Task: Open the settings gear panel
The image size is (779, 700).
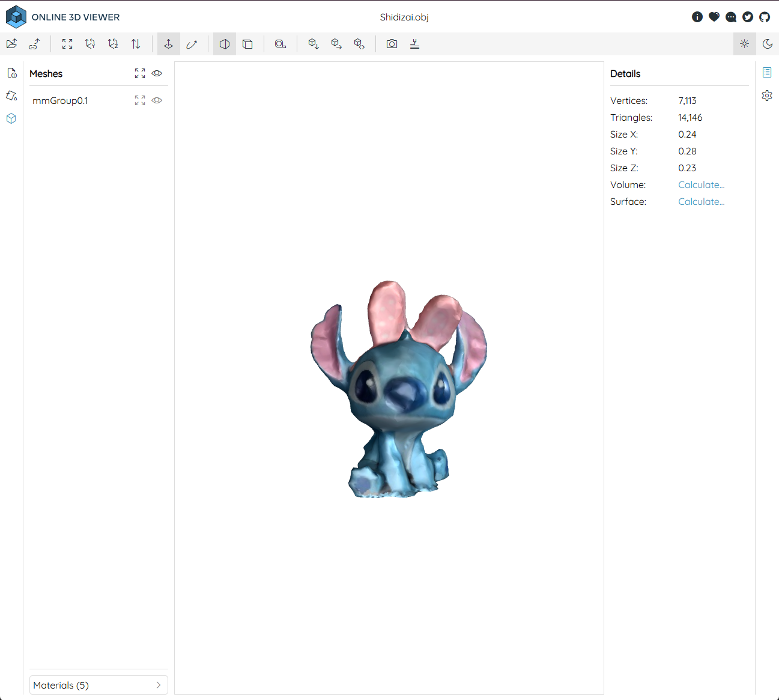Action: 767,96
